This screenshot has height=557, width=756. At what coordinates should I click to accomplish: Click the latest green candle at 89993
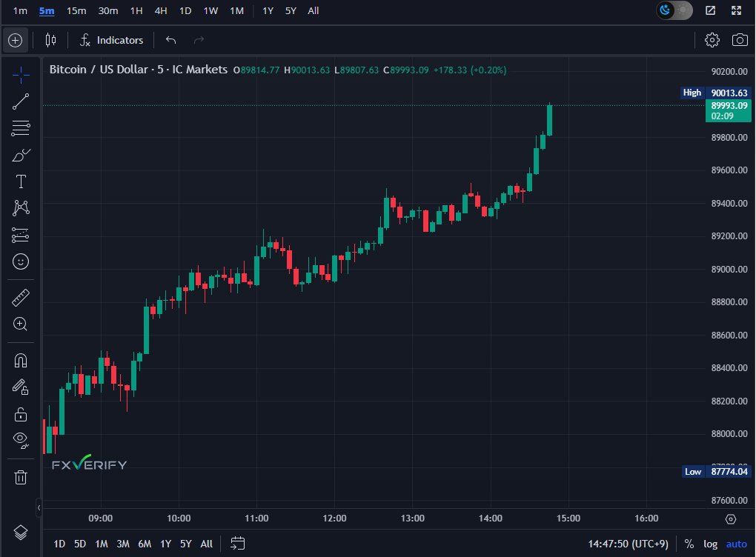coord(549,121)
